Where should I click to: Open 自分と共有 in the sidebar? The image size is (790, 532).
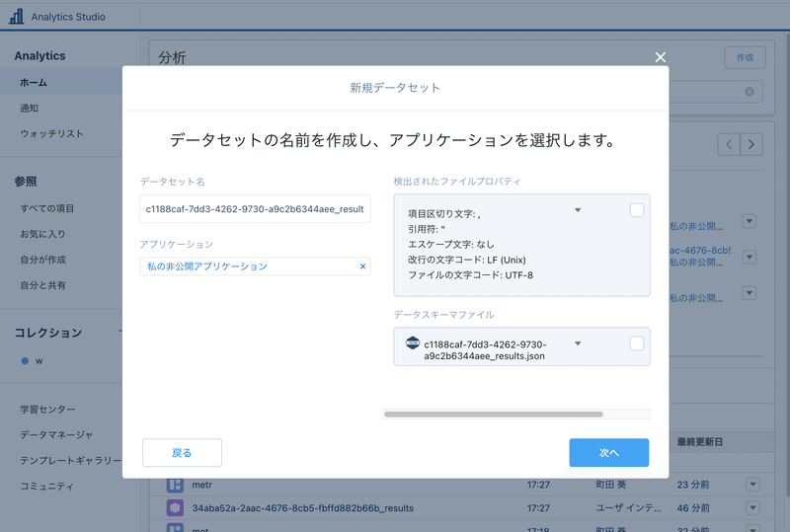point(42,285)
